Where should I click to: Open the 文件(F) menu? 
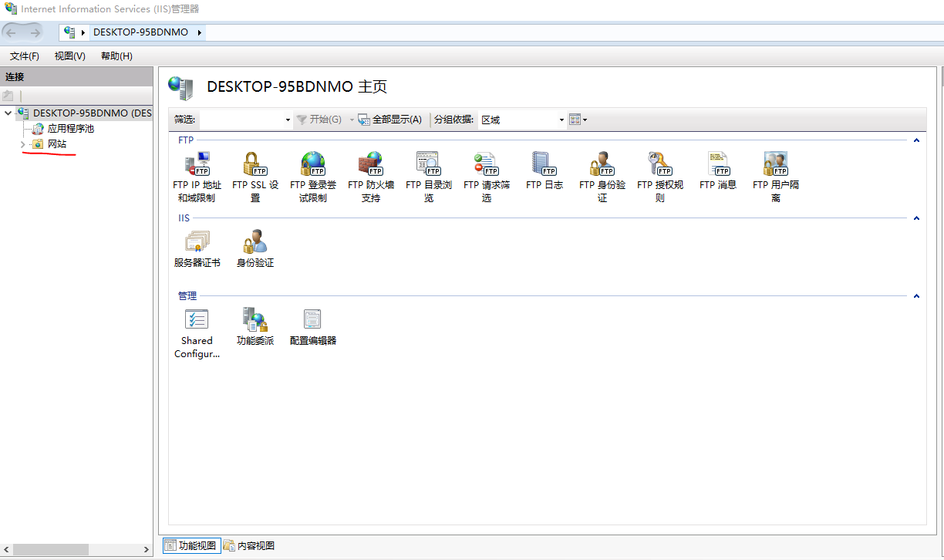coord(25,56)
